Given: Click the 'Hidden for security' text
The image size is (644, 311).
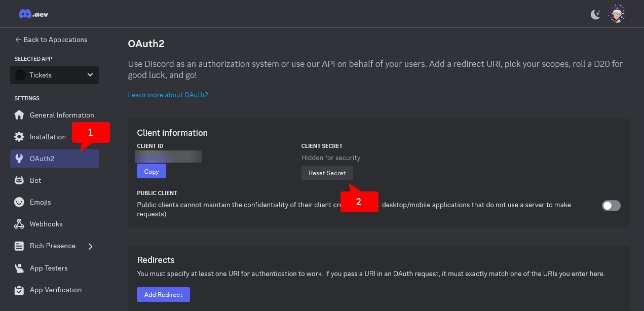Looking at the screenshot, I should coord(331,158).
